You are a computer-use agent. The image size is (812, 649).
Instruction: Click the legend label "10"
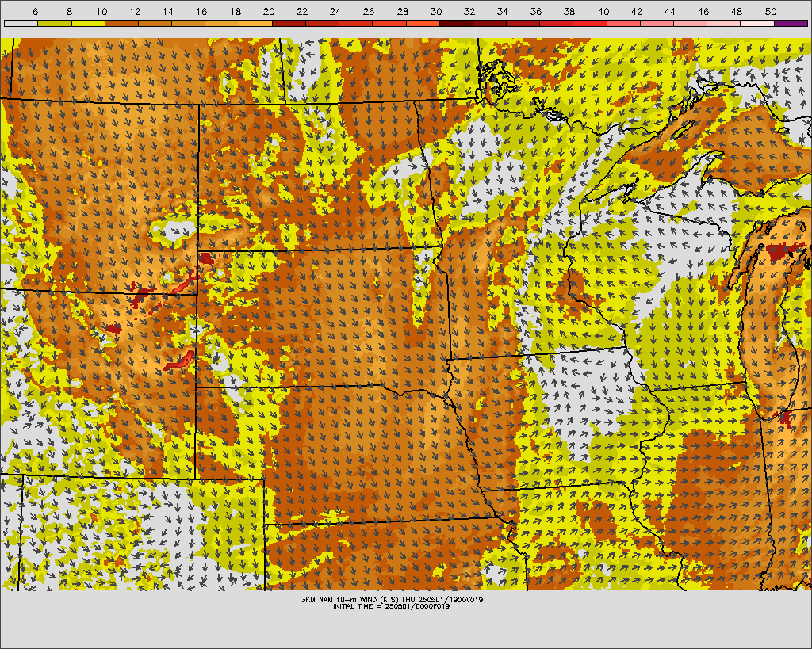tap(101, 12)
